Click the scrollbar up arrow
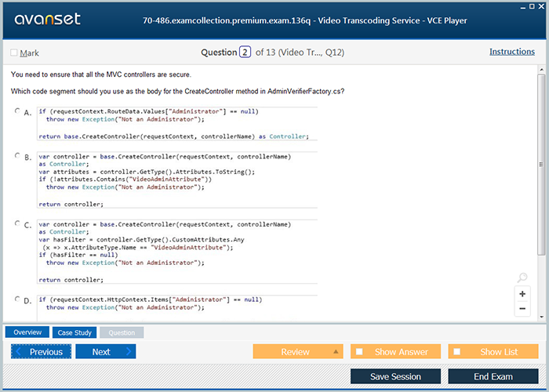This screenshot has height=392, width=549. coord(542,70)
